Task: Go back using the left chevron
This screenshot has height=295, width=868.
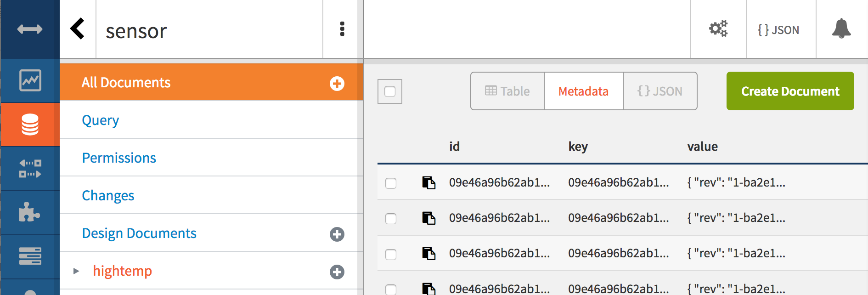Action: [x=78, y=29]
